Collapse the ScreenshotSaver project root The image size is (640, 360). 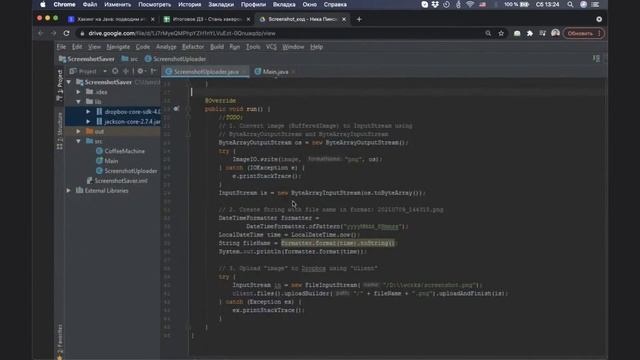69,82
